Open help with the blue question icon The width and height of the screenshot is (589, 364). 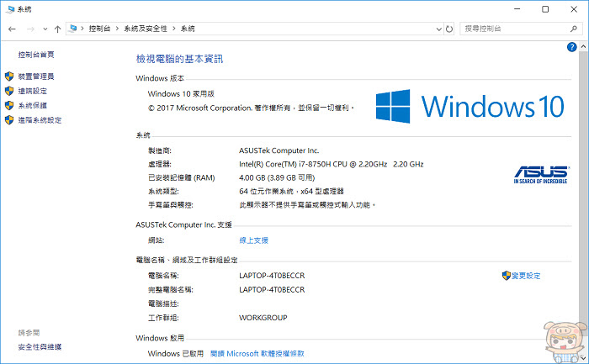click(x=571, y=47)
